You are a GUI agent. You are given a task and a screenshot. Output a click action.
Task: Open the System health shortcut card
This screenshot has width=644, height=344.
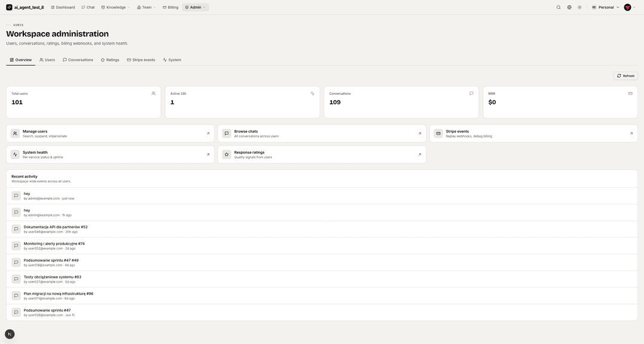coord(110,154)
